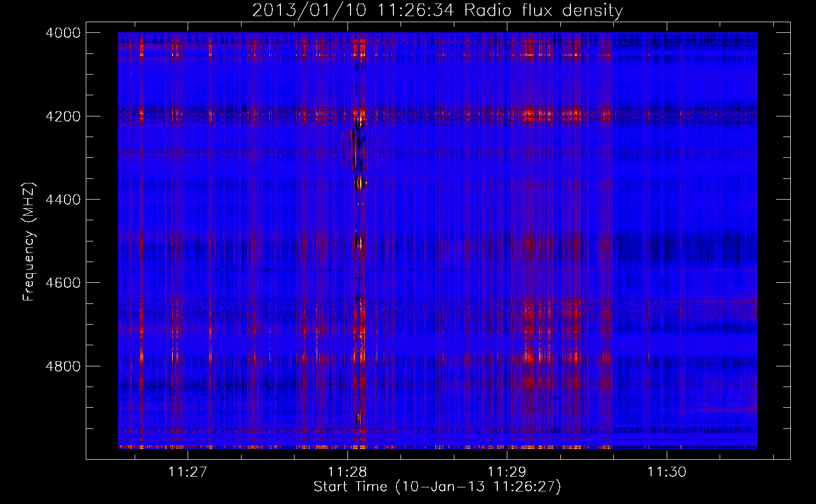
Task: Click the 11:28 time tick label
Action: coord(347,472)
